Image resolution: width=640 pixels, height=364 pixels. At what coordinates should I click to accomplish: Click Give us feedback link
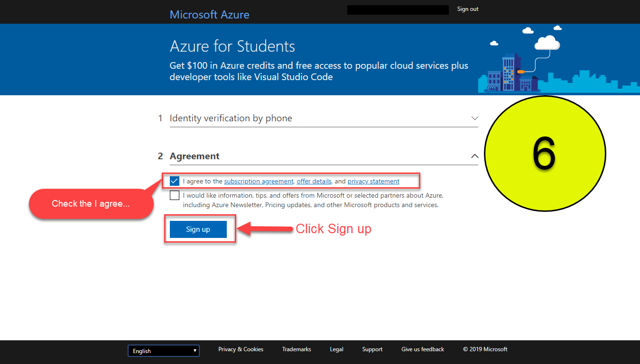(423, 349)
